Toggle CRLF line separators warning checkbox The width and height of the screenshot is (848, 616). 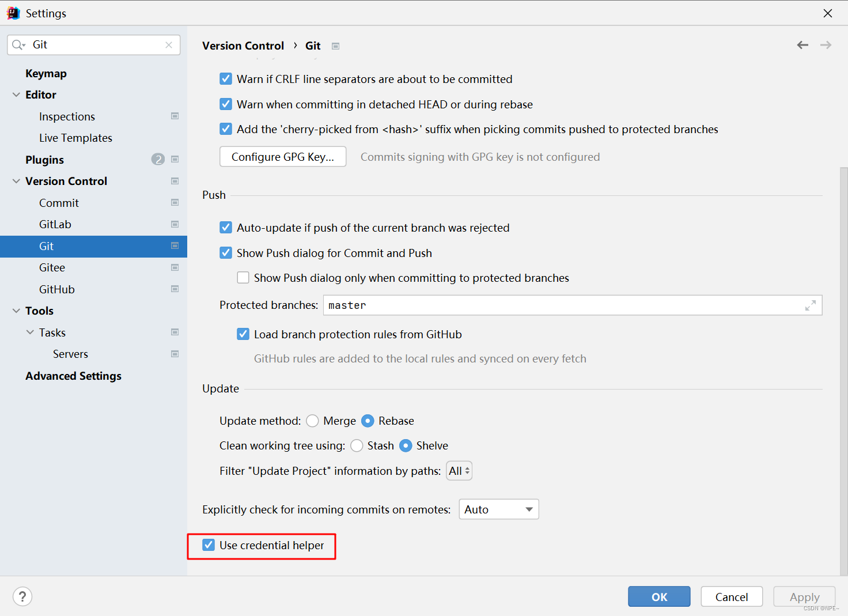coord(226,79)
